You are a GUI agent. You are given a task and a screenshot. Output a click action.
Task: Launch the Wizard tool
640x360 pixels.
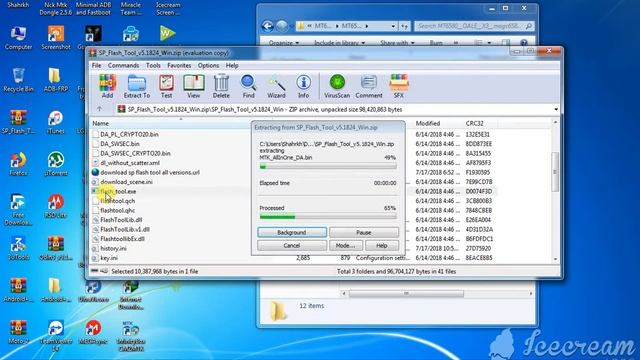276,86
